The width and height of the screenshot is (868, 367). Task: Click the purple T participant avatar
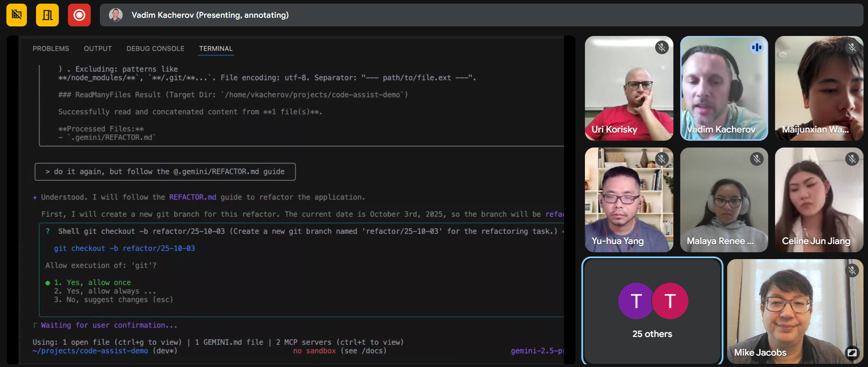[636, 301]
